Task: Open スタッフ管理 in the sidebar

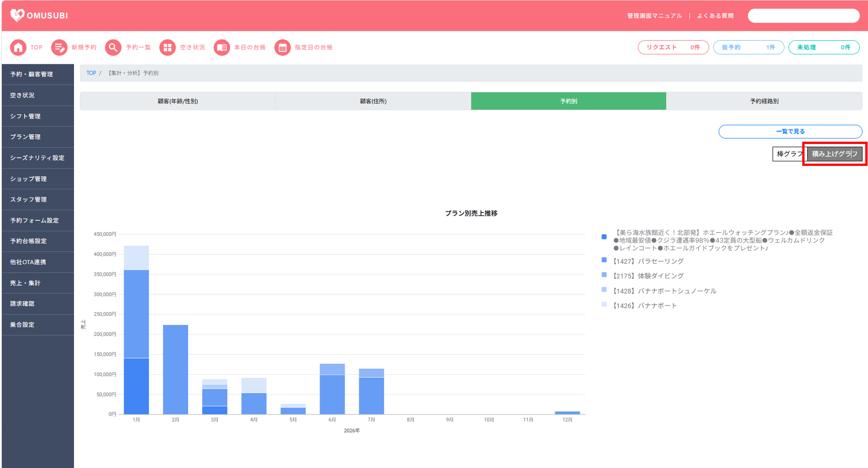Action: tap(38, 199)
